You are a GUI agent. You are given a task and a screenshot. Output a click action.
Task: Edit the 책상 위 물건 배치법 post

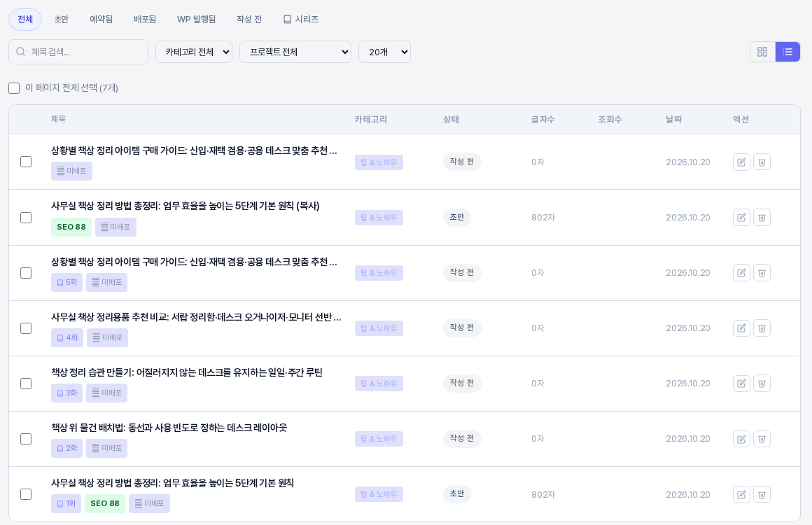tap(741, 439)
